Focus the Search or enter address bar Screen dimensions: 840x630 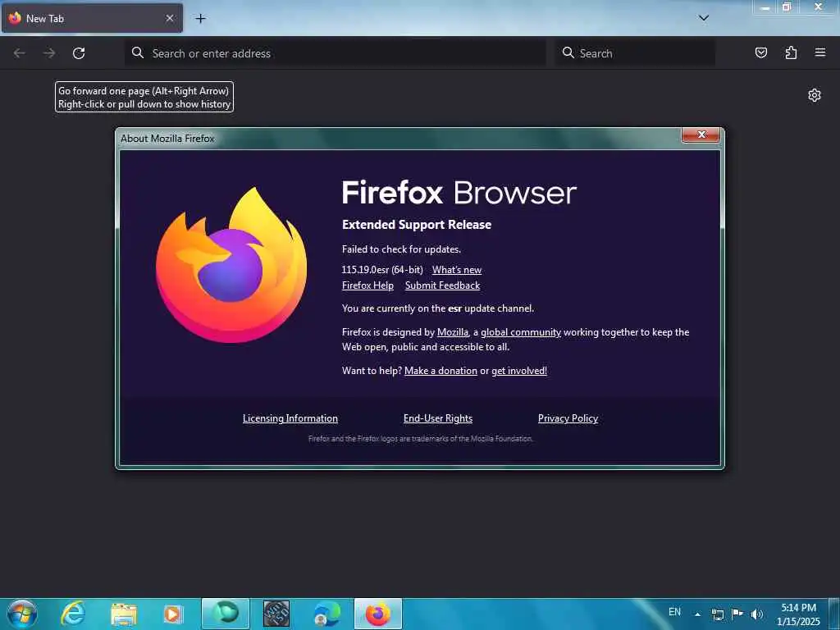click(336, 53)
